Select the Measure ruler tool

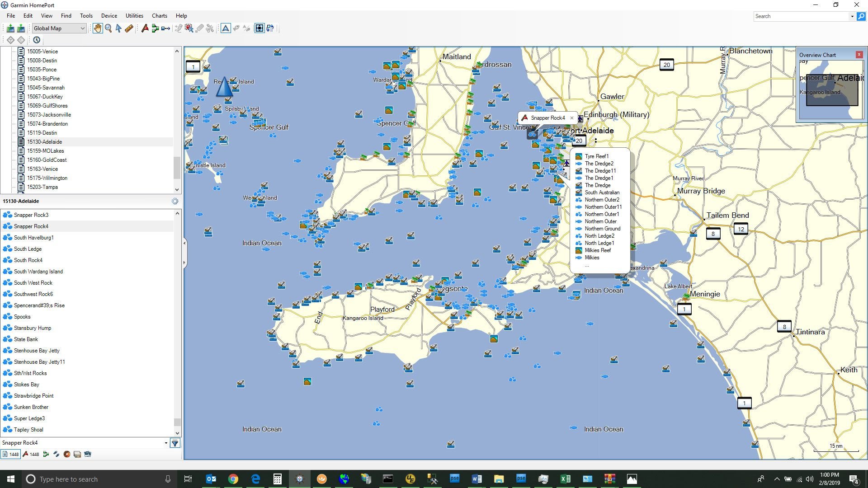tap(129, 28)
